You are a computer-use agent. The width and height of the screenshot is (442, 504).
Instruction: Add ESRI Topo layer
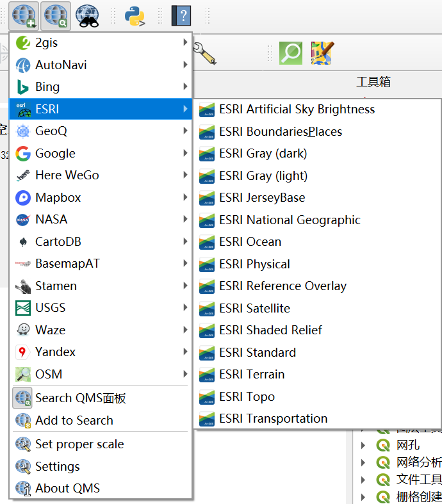[x=317, y=396]
